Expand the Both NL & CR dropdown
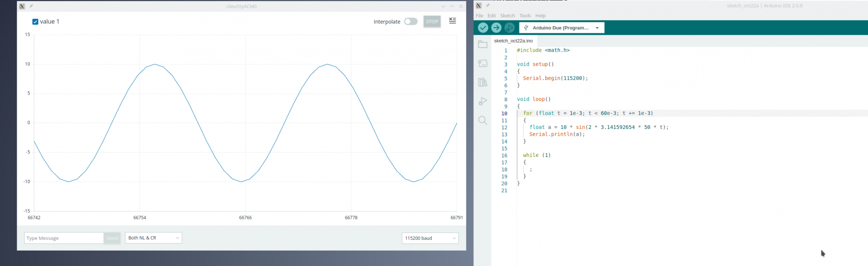The image size is (868, 266). pyautogui.click(x=154, y=238)
